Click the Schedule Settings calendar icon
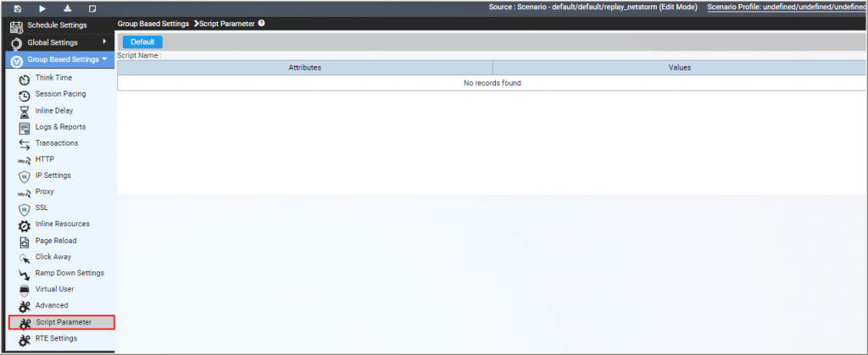Image resolution: width=868 pixels, height=355 pixels. tap(17, 26)
